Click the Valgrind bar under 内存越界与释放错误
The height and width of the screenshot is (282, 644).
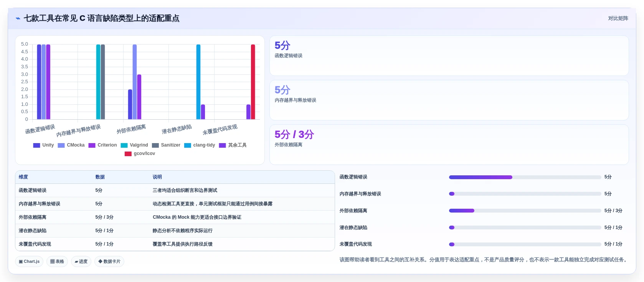[98, 82]
